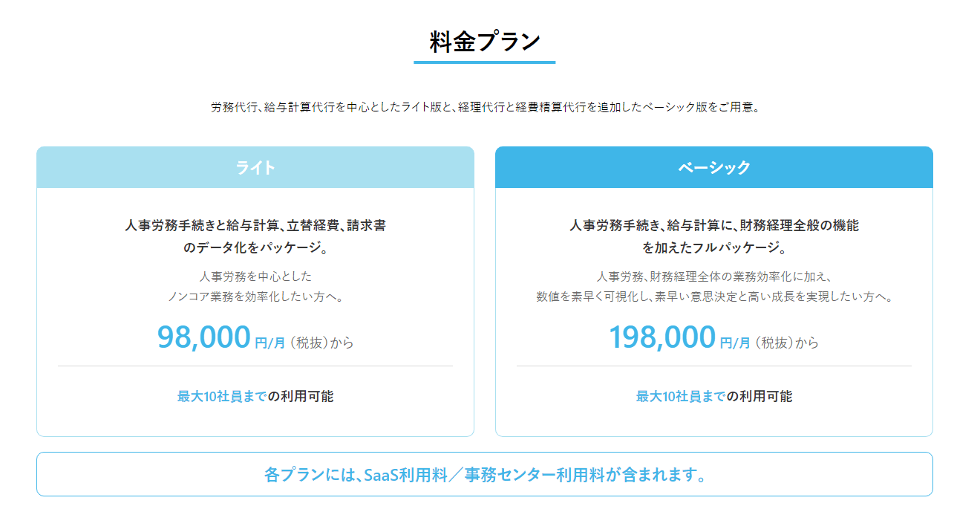The width and height of the screenshot is (980, 512).
Task: Select the ライト plan header
Action: tap(255, 167)
